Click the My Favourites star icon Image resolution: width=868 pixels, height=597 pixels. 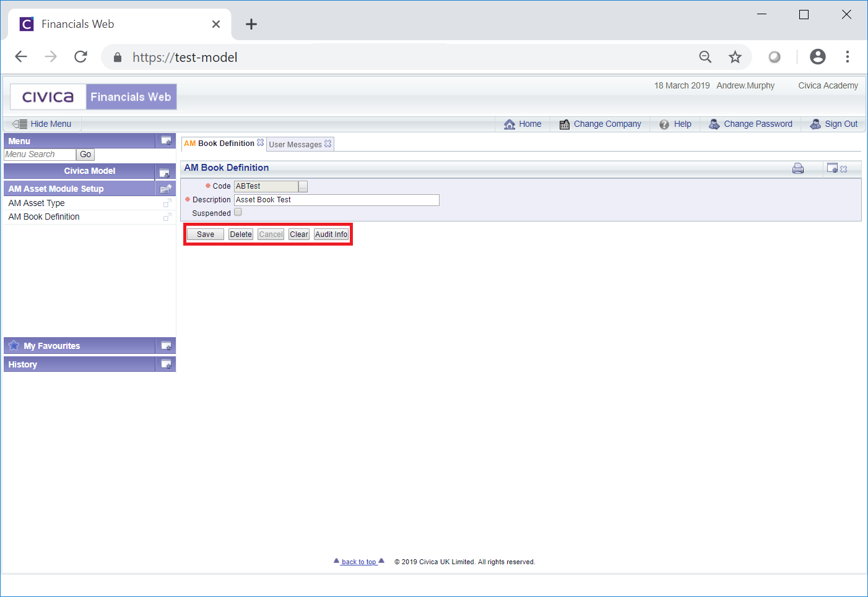click(x=14, y=345)
